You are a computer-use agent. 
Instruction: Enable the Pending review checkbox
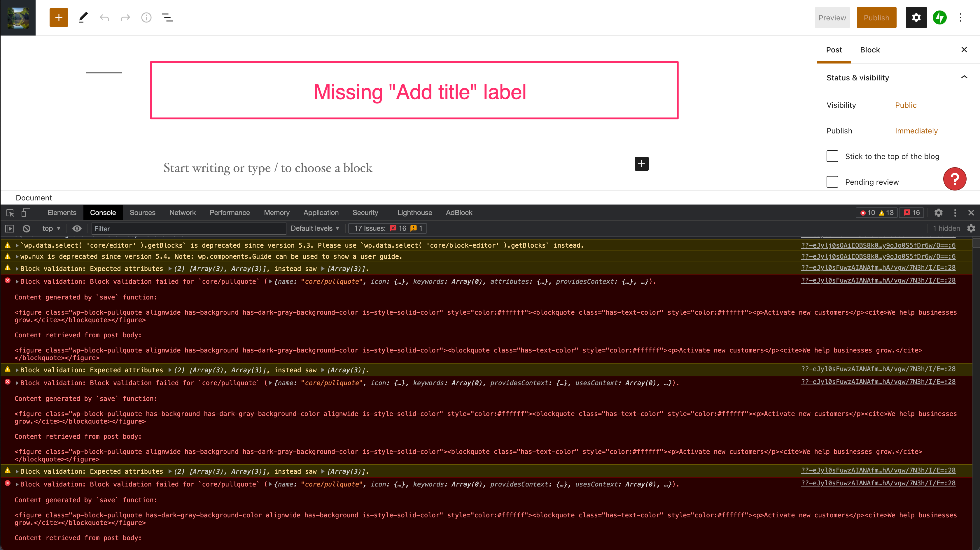point(833,181)
